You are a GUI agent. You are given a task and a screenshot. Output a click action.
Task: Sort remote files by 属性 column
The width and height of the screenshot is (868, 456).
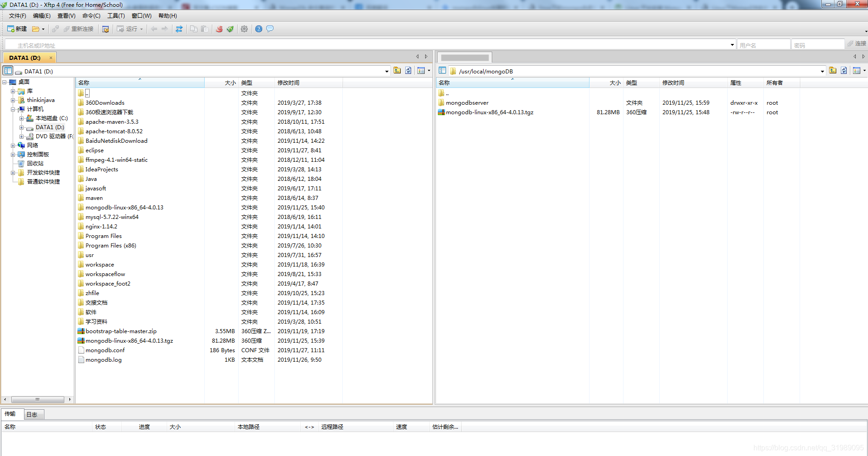click(745, 82)
